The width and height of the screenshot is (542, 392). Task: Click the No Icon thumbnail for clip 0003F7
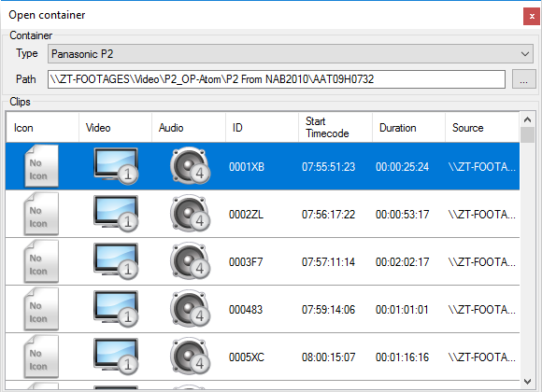coord(41,261)
